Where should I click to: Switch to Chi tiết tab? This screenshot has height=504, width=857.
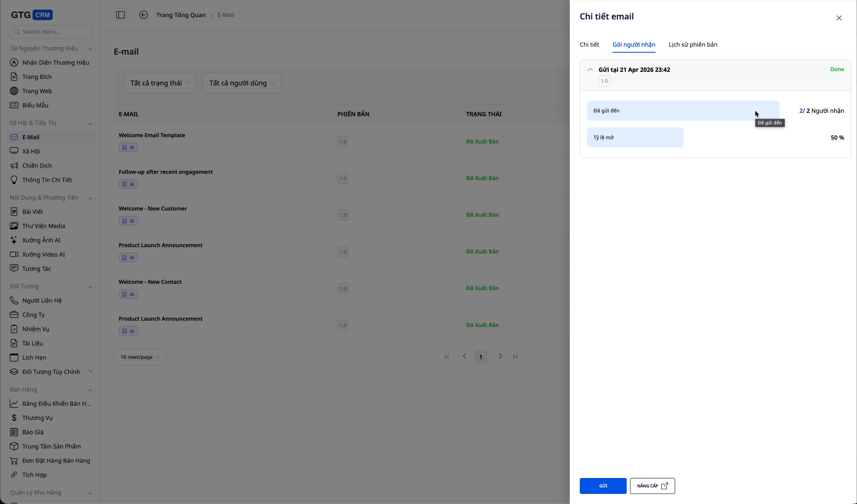click(589, 45)
